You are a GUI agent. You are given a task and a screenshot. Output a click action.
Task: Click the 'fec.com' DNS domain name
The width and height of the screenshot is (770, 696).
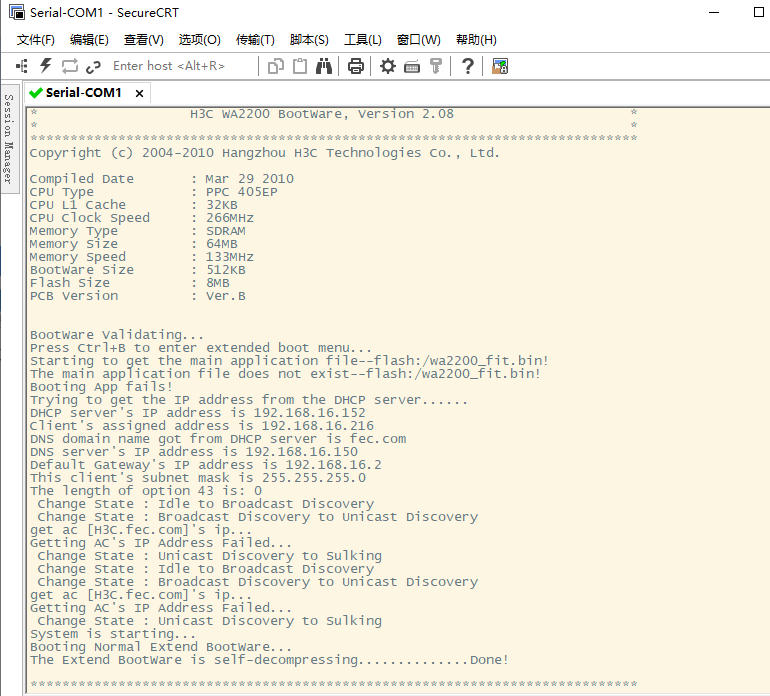pyautogui.click(x=378, y=439)
